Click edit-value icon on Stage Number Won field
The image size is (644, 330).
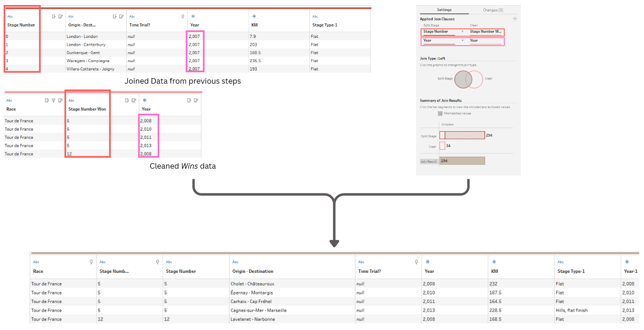tap(134, 101)
